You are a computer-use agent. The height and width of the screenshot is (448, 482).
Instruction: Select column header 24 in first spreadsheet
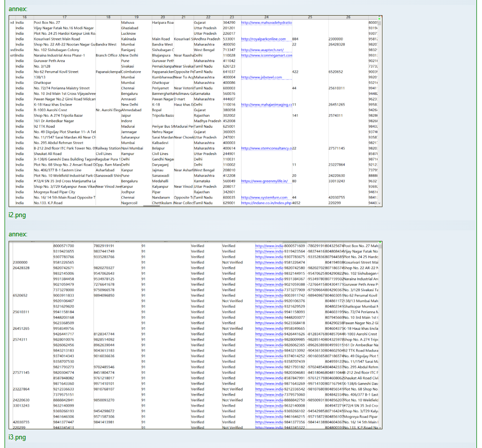[x=266, y=17]
